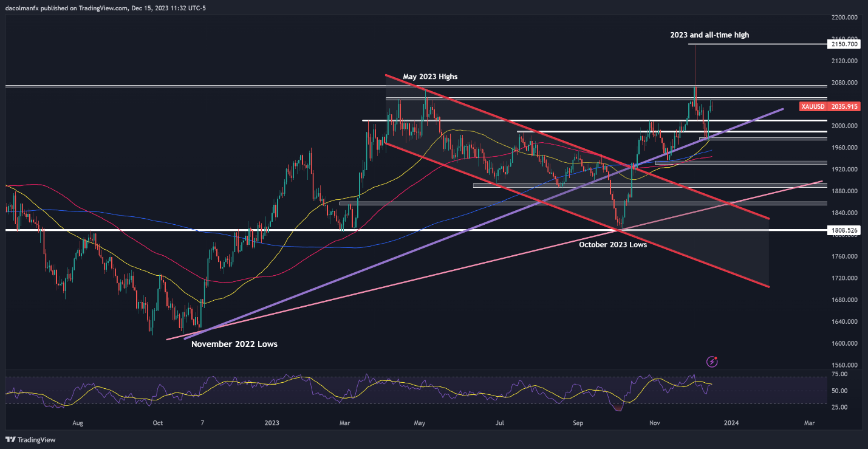The width and height of the screenshot is (868, 449).
Task: Select the 'May 2023 Highs' annotation
Action: pyautogui.click(x=430, y=77)
